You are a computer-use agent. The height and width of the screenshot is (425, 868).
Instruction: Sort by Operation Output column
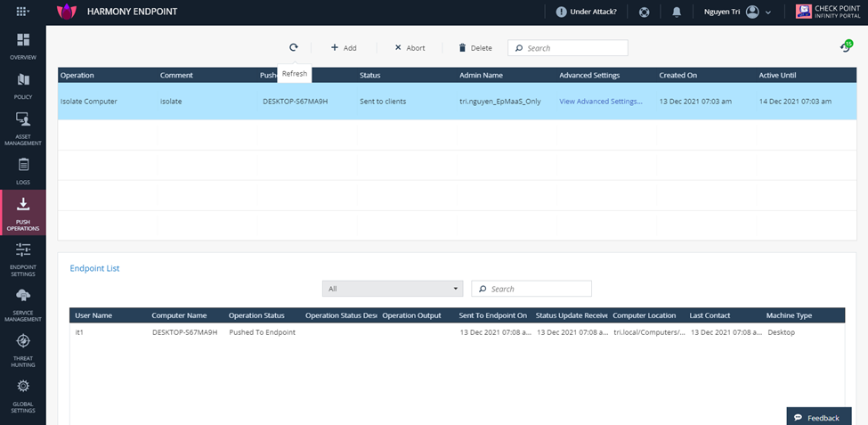(x=411, y=315)
